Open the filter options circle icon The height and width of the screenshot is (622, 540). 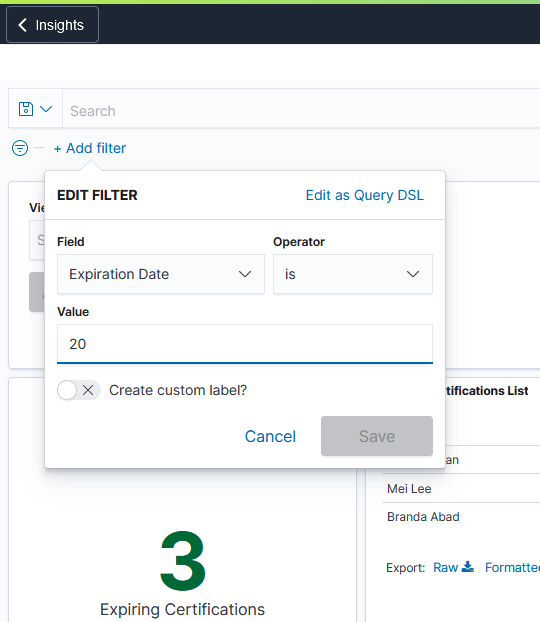20,148
